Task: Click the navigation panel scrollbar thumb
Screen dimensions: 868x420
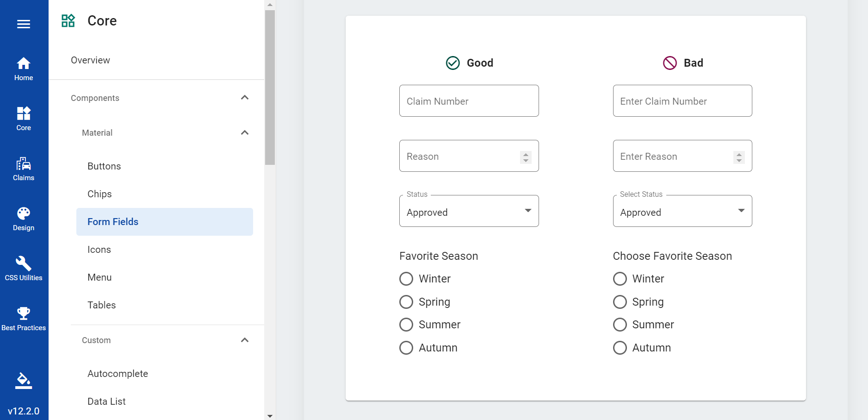Action: coord(270,87)
